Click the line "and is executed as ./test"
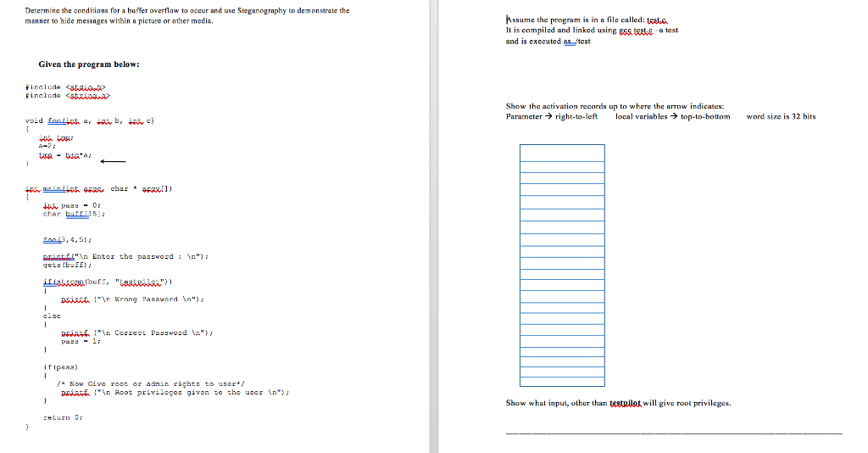This screenshot has height=453, width=868. click(548, 41)
